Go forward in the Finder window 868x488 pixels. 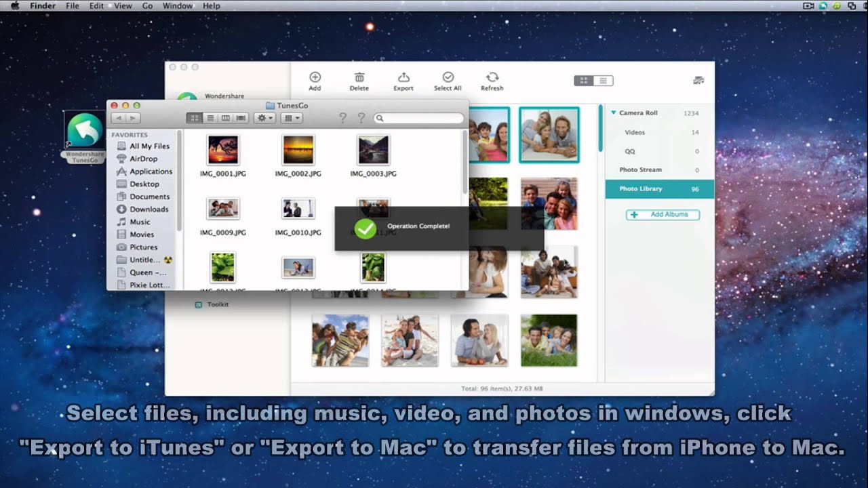(x=133, y=118)
